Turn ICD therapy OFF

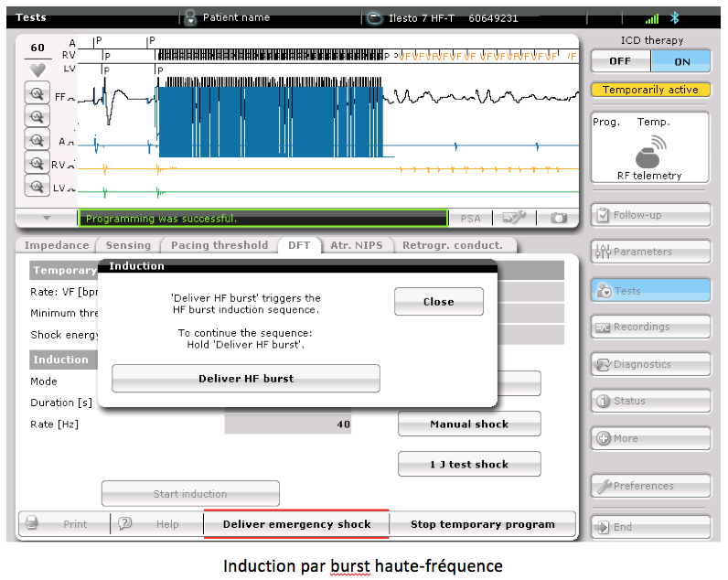coord(620,61)
